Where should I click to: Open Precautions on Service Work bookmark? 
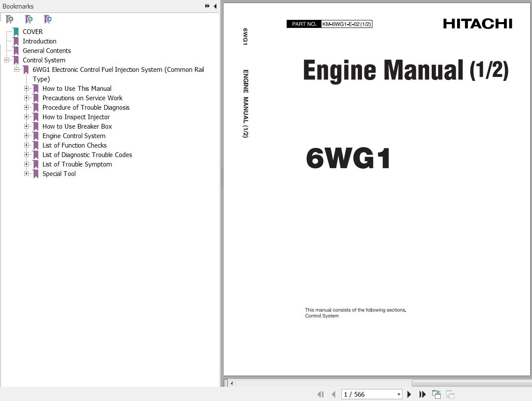82,98
